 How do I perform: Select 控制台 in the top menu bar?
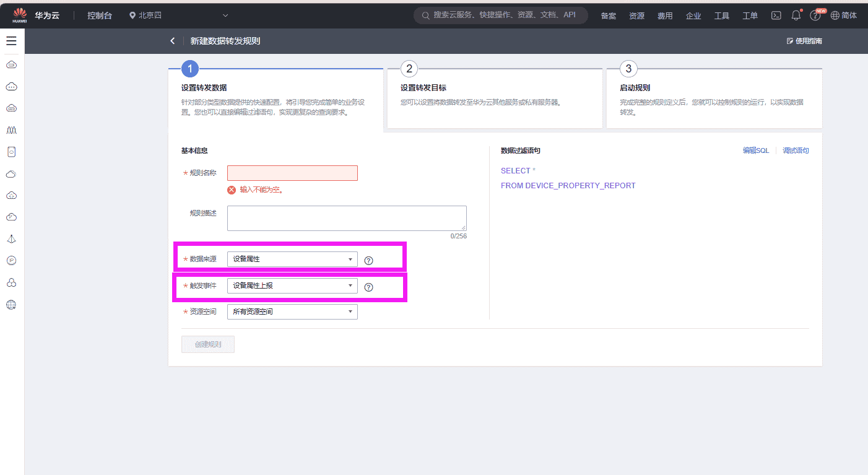coord(100,15)
